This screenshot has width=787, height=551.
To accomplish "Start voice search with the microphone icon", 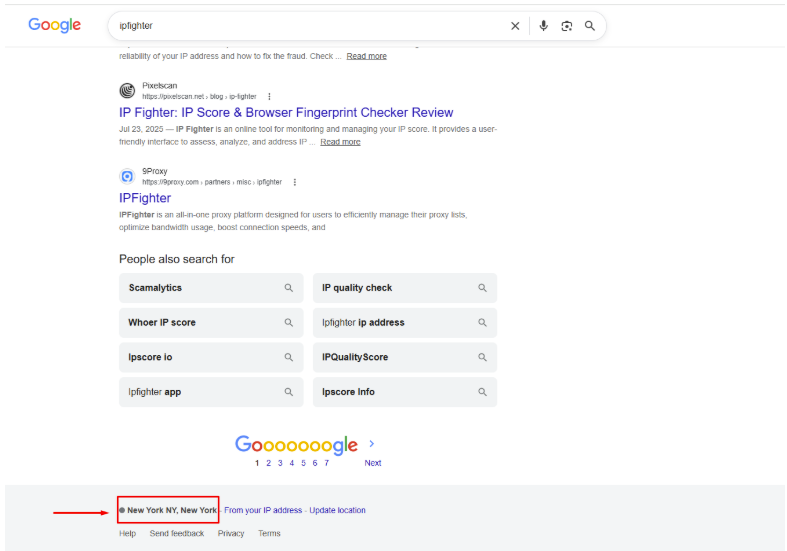I will tap(543, 26).
